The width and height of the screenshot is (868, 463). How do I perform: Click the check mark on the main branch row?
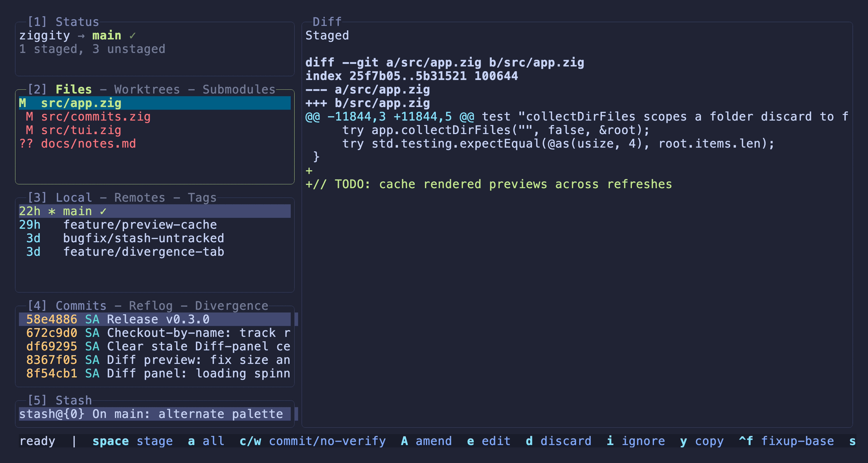103,211
